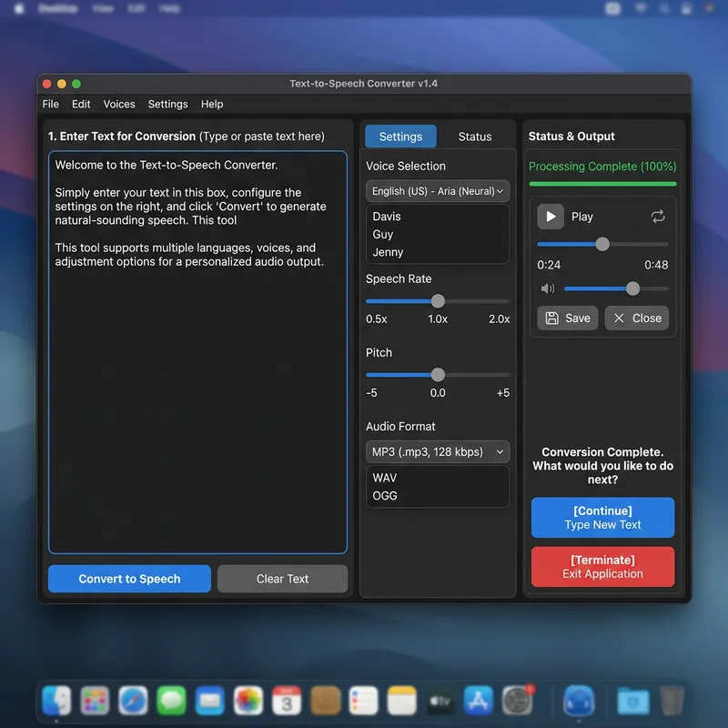The image size is (728, 728).
Task: Switch to the Status tab
Action: pyautogui.click(x=474, y=136)
